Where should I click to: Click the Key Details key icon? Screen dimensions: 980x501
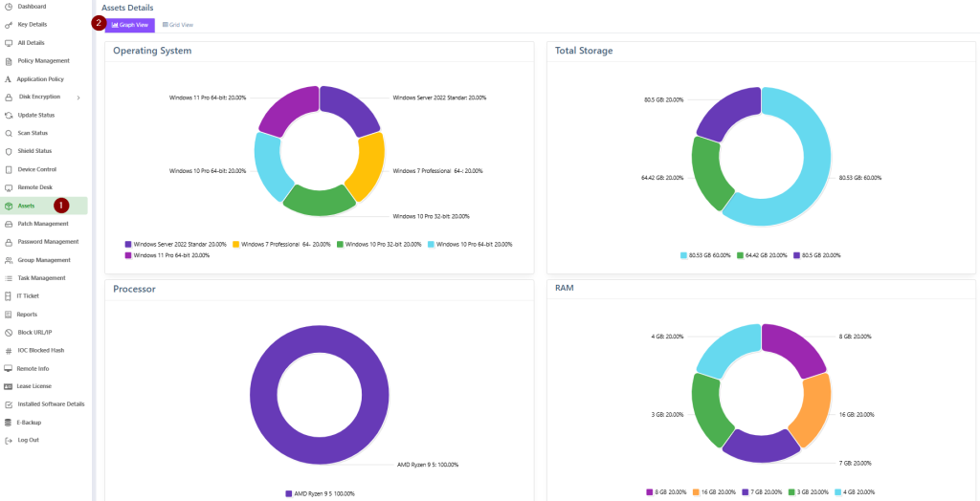(9, 25)
